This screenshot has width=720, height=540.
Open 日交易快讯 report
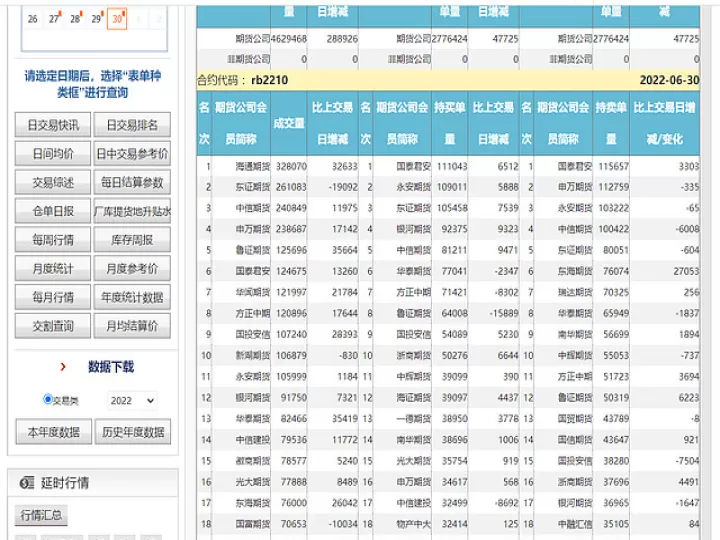[x=53, y=125]
